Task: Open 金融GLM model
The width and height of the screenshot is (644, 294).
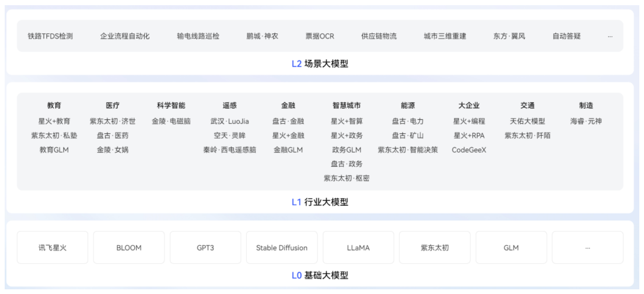Action: [288, 150]
